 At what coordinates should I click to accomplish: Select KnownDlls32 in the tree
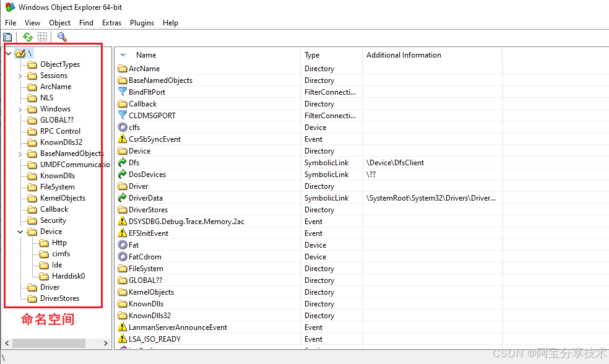pos(61,142)
